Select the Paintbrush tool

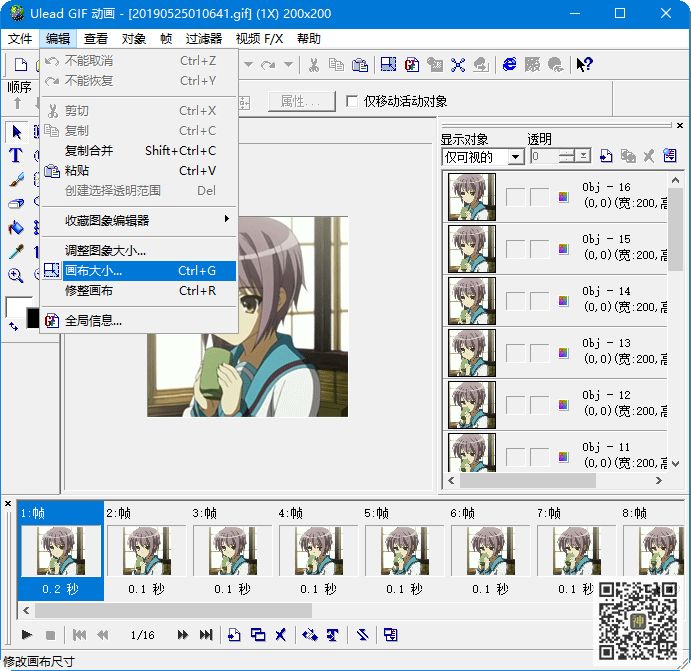pyautogui.click(x=16, y=180)
